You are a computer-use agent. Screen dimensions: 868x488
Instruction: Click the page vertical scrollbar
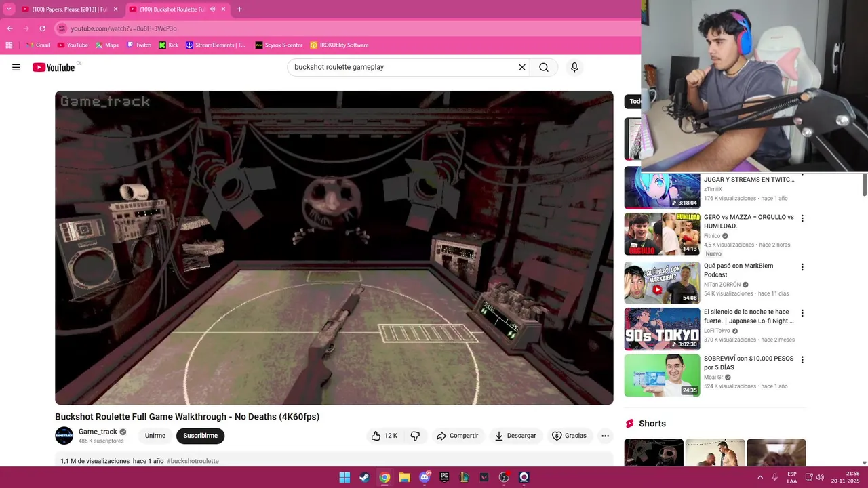click(x=865, y=184)
